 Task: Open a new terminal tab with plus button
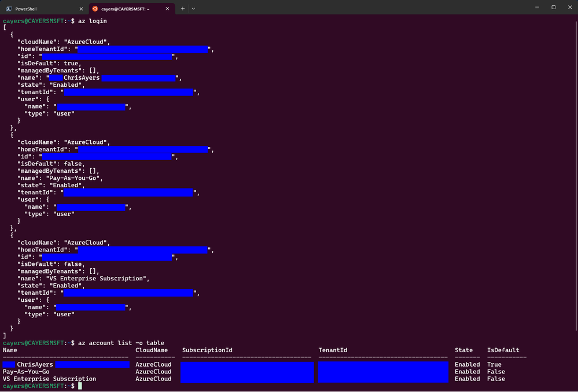pyautogui.click(x=182, y=9)
